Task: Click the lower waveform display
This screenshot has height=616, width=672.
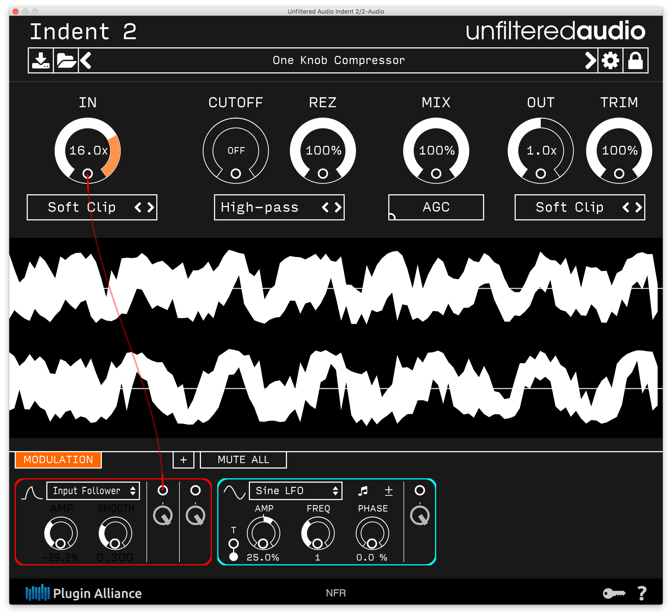Action: [x=336, y=388]
